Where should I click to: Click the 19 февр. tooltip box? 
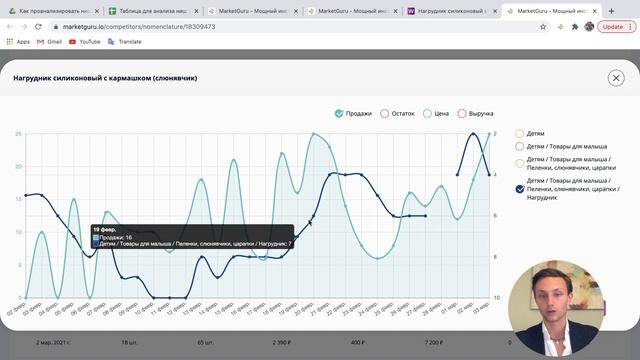pos(192,236)
